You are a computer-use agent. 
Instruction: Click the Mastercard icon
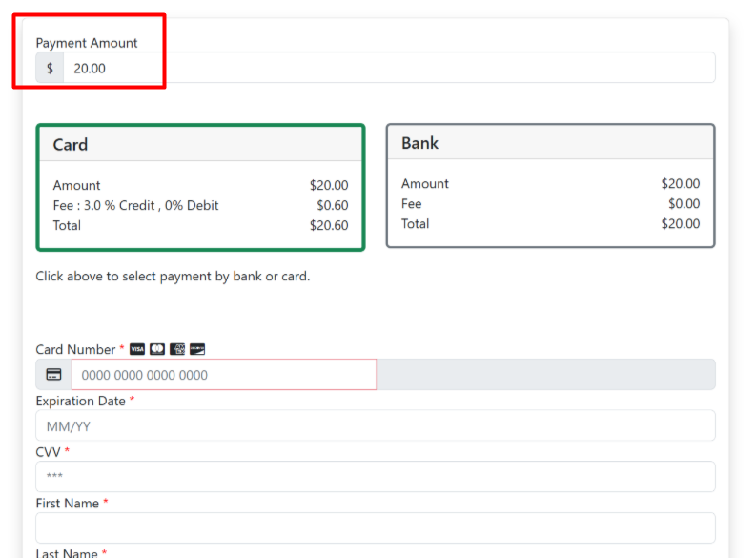[x=157, y=349]
